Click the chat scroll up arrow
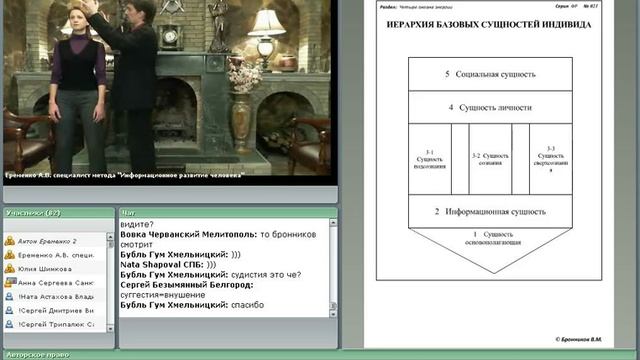 (333, 222)
